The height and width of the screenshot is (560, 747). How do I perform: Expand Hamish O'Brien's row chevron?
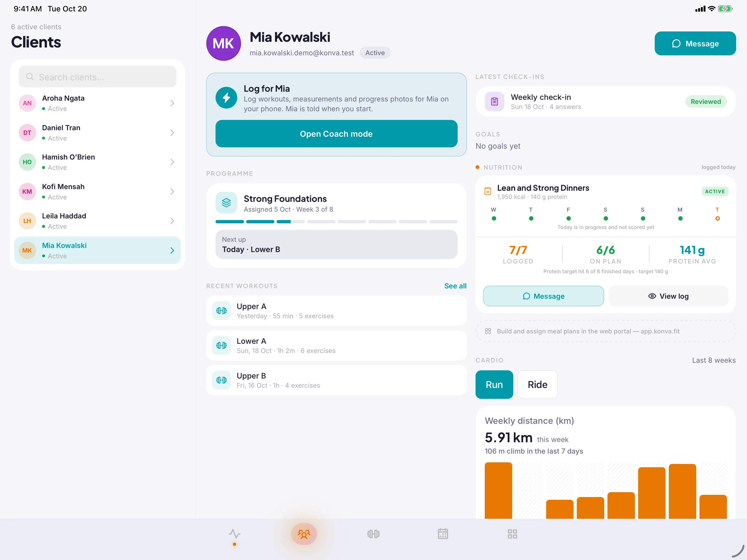(x=172, y=162)
